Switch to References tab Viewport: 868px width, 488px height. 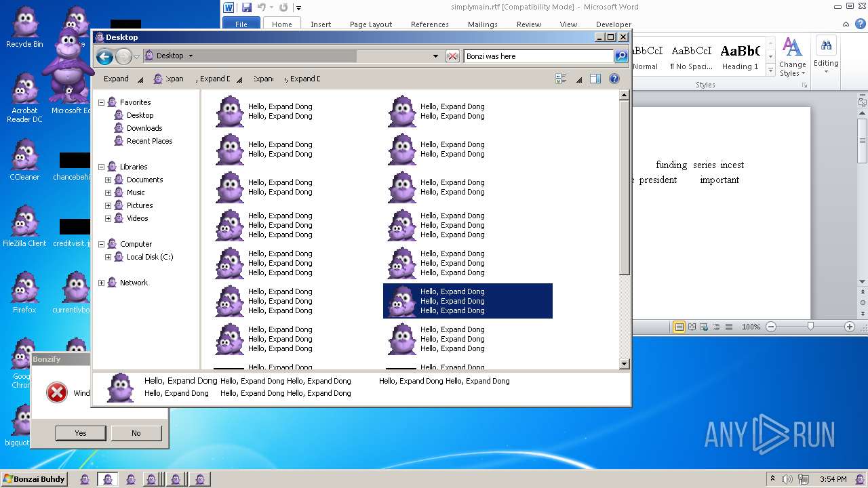point(430,24)
